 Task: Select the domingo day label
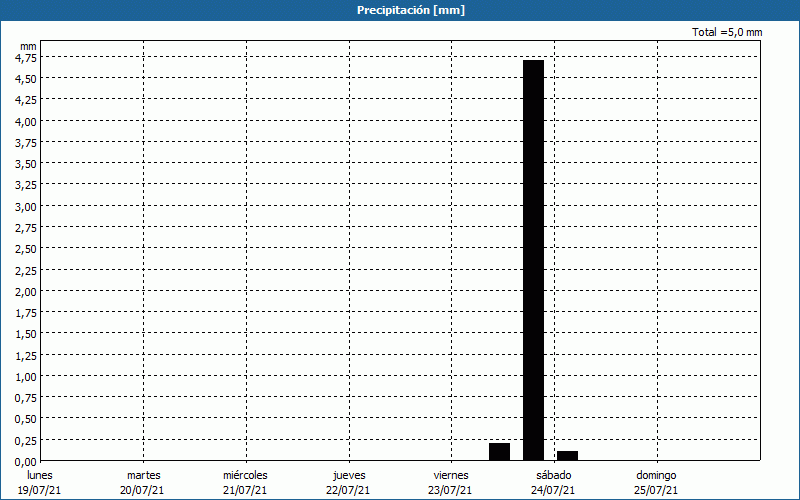(x=656, y=475)
